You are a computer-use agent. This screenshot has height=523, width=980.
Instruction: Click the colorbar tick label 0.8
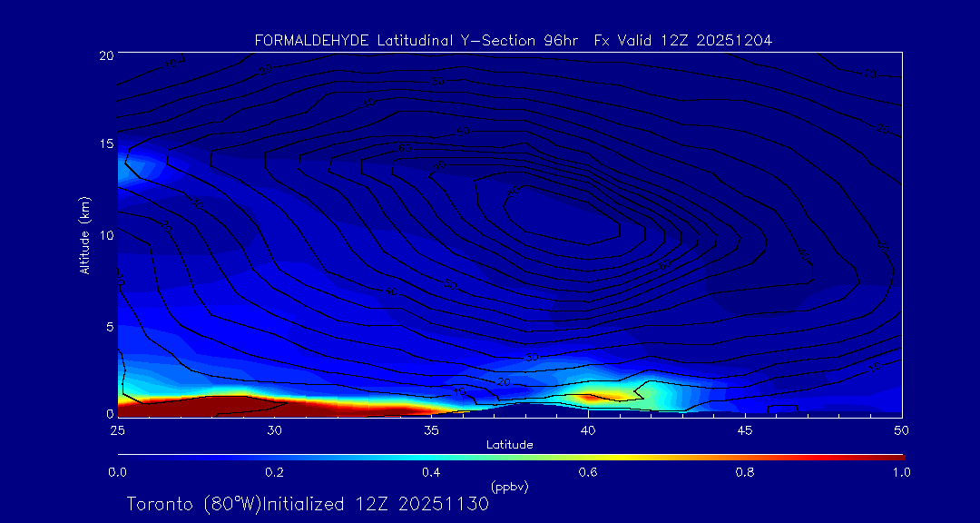(x=745, y=472)
